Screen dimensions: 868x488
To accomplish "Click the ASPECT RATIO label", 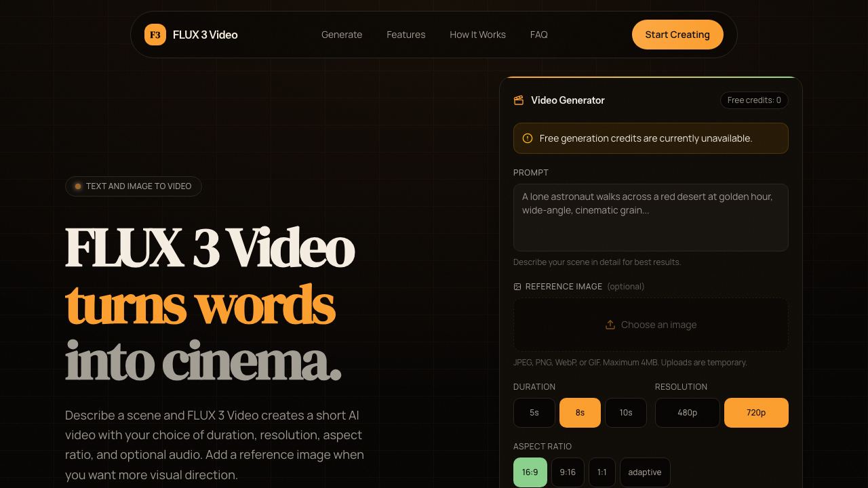I will (542, 447).
